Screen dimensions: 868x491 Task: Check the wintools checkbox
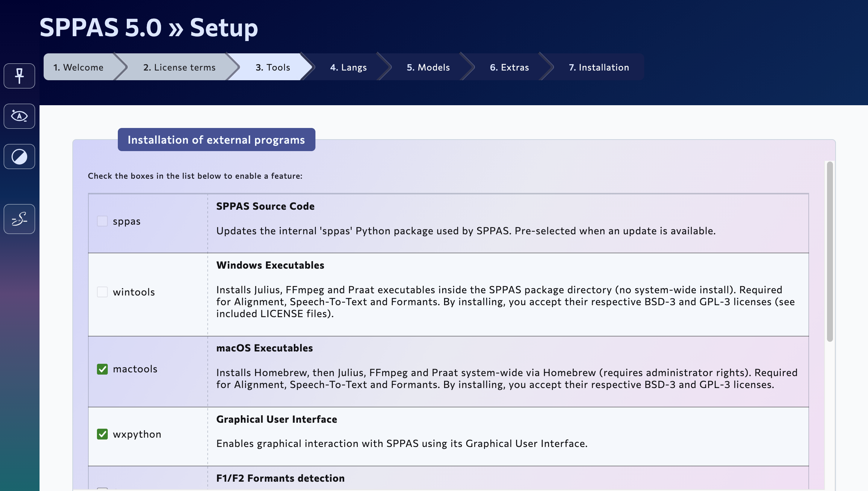(x=101, y=292)
